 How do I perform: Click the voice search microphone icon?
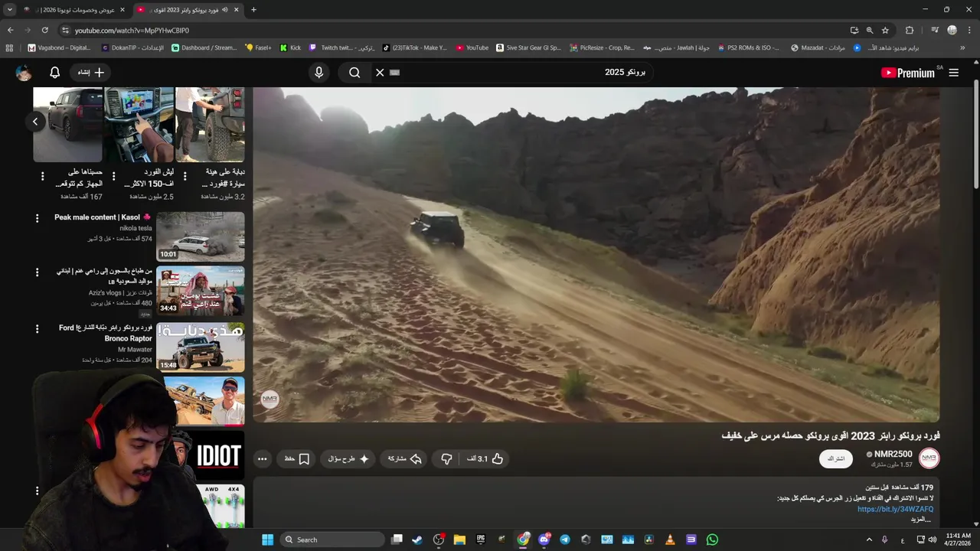(x=319, y=73)
